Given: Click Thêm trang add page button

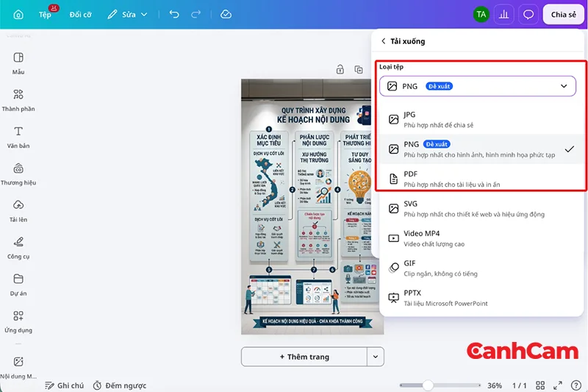Looking at the screenshot, I should [304, 357].
